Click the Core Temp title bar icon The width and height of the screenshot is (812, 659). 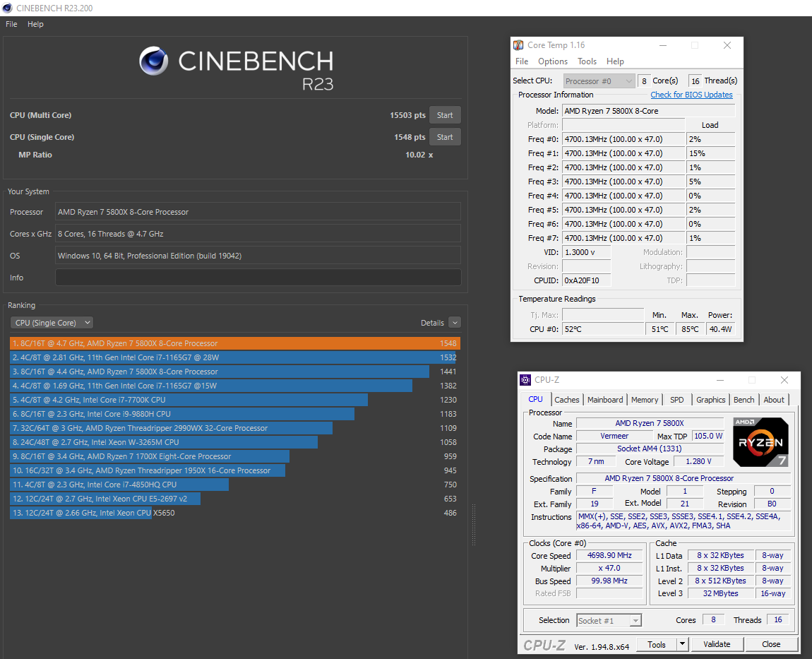(x=518, y=45)
